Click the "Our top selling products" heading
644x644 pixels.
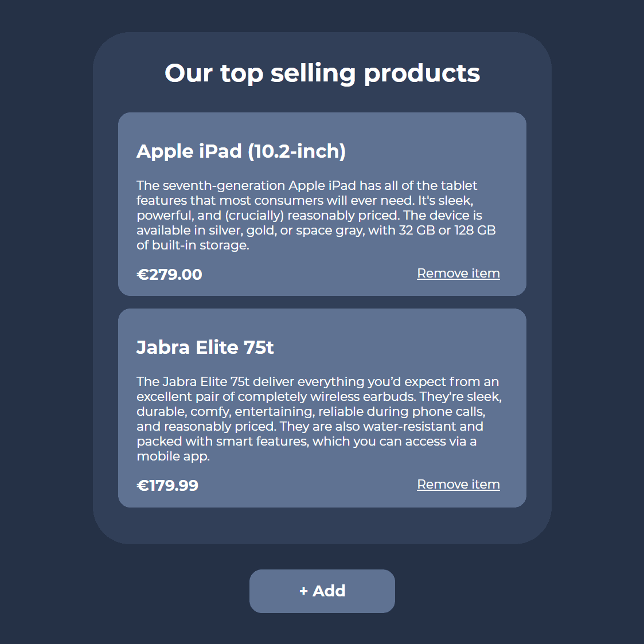click(x=322, y=73)
